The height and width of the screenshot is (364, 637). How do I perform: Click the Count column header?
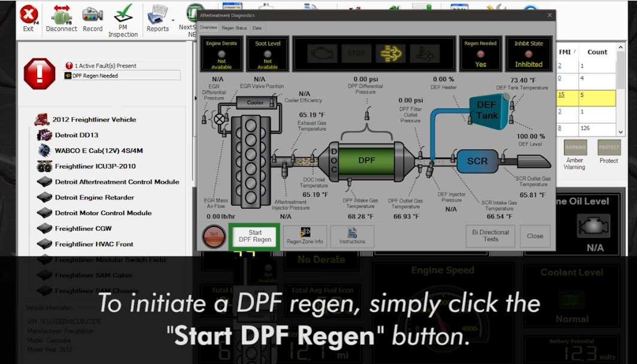point(597,52)
